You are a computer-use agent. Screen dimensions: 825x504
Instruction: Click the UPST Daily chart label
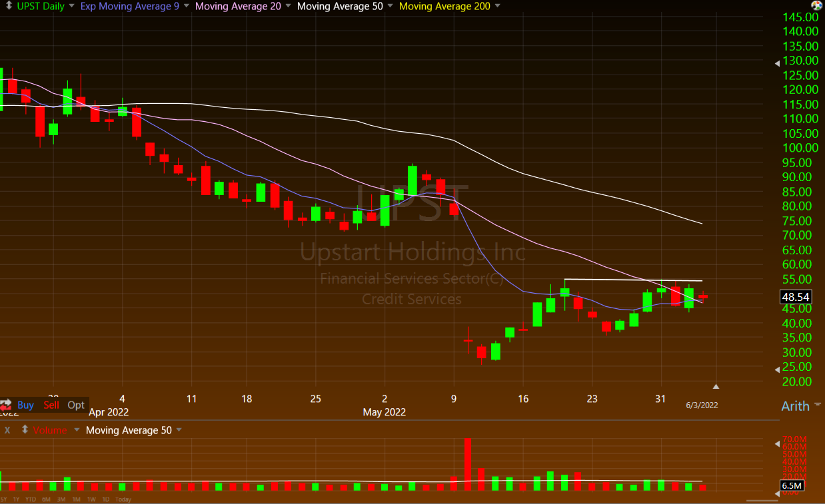pos(39,6)
